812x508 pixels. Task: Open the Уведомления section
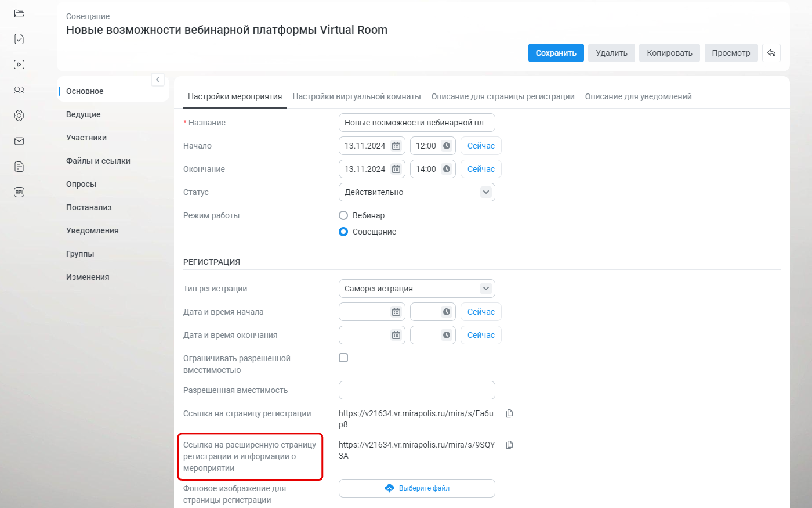pyautogui.click(x=92, y=230)
